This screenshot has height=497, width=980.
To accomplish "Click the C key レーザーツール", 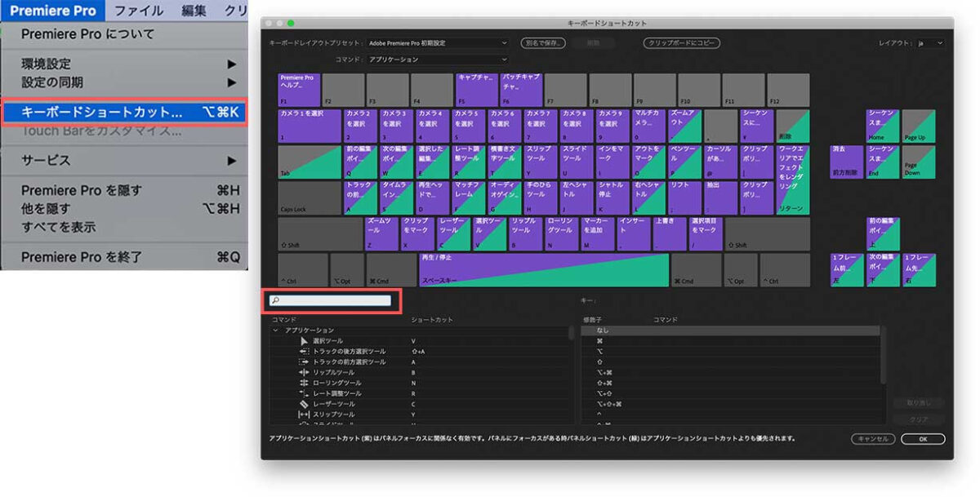I will pyautogui.click(x=454, y=233).
